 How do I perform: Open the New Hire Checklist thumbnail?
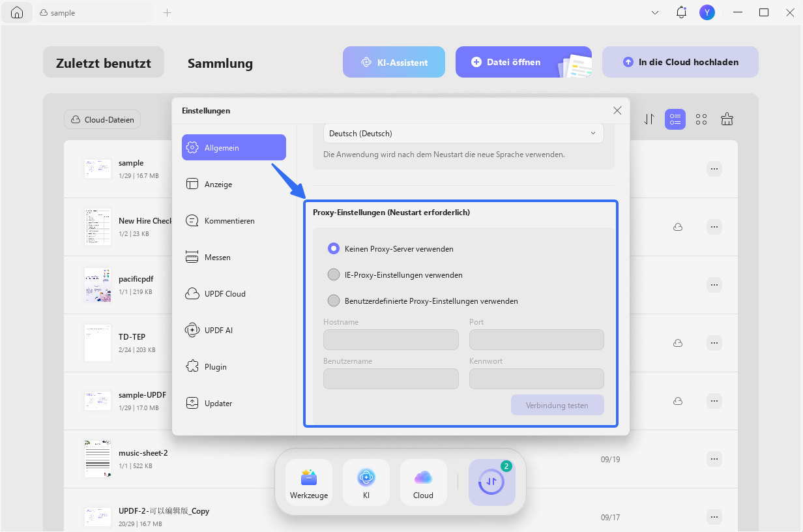98,227
